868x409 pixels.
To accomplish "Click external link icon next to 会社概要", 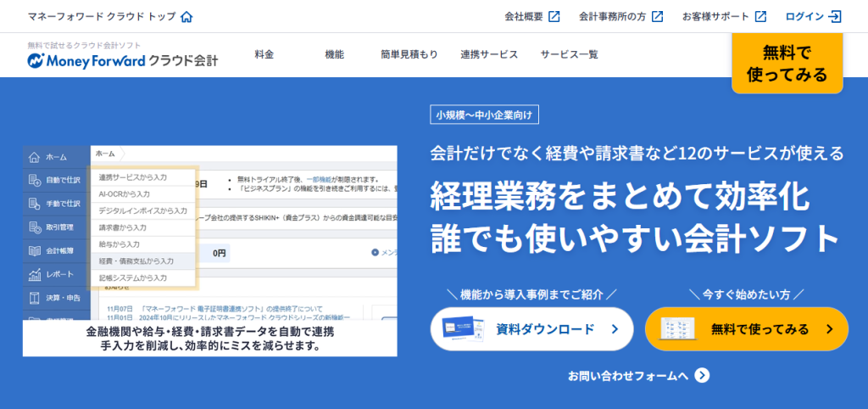I will (554, 16).
